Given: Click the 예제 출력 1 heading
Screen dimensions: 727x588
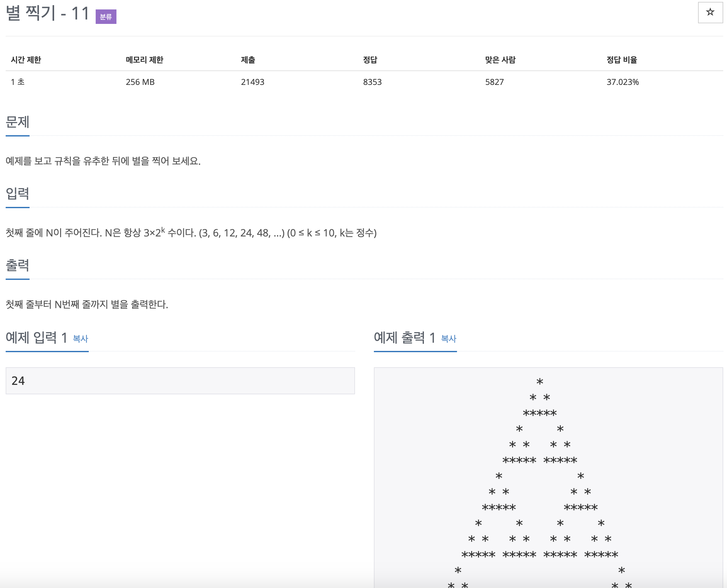Looking at the screenshot, I should tap(405, 337).
